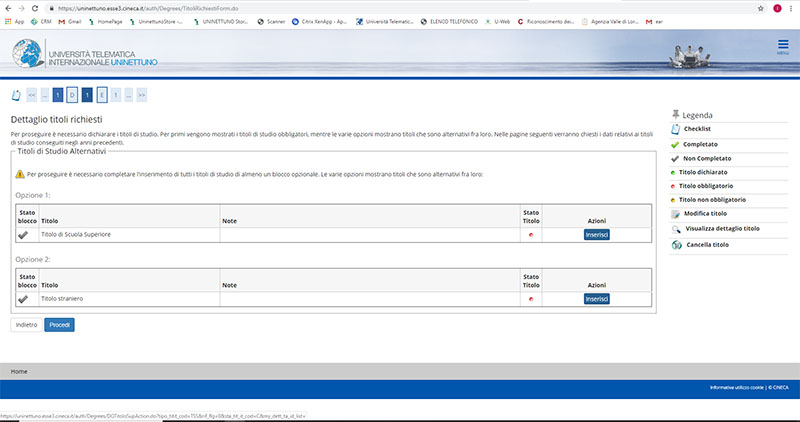The height and width of the screenshot is (422, 800).
Task: Click the Procedi button
Action: click(x=59, y=325)
